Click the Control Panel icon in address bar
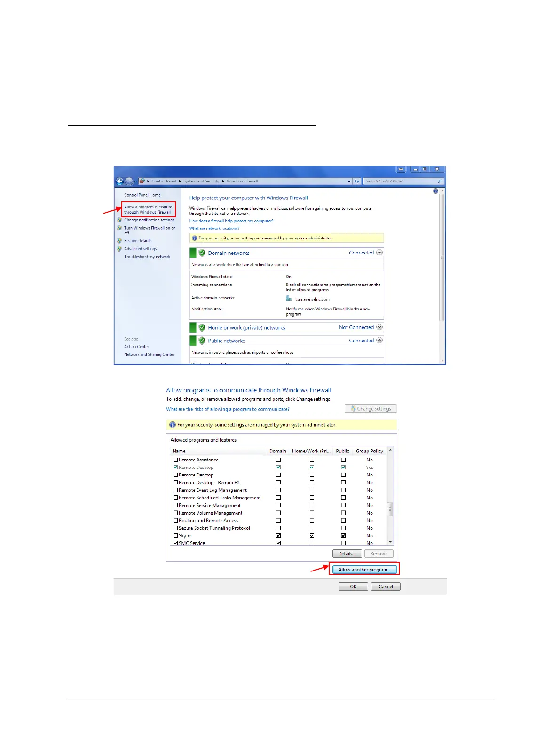This screenshot has width=560, height=745. click(x=142, y=181)
